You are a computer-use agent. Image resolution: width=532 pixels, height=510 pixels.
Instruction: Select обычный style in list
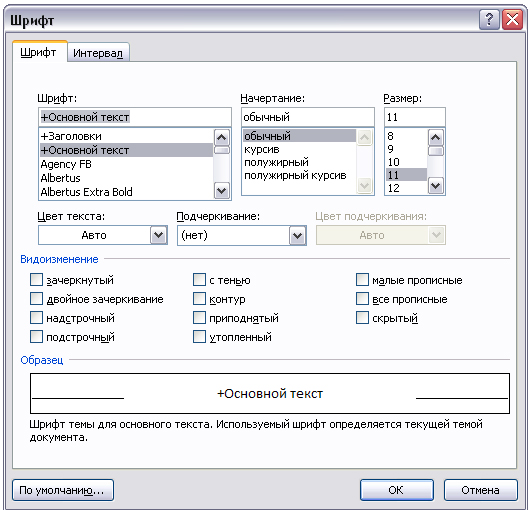tap(299, 136)
